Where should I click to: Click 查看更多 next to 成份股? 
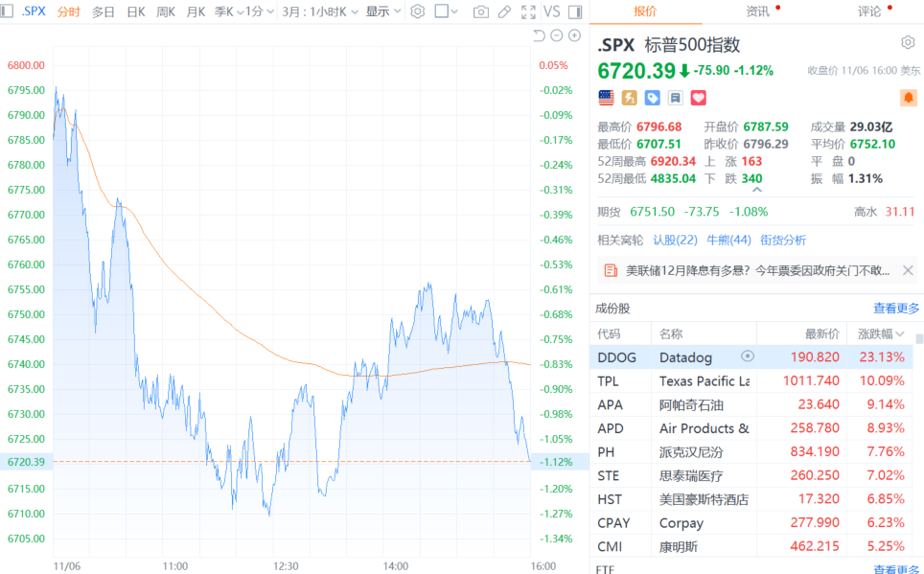[x=896, y=309]
